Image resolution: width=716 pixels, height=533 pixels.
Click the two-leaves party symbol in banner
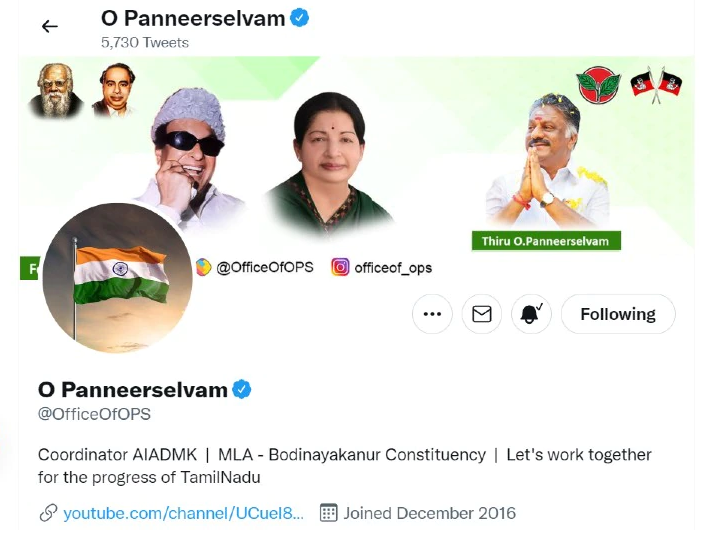tap(598, 84)
